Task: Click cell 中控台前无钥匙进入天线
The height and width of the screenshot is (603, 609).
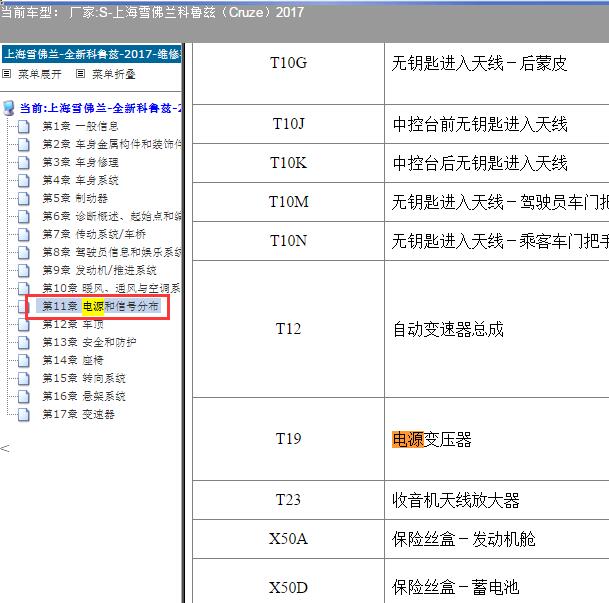Action: (497, 124)
